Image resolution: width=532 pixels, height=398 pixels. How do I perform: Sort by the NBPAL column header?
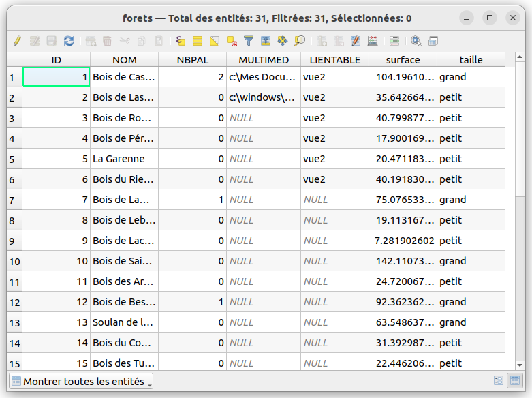coord(193,60)
